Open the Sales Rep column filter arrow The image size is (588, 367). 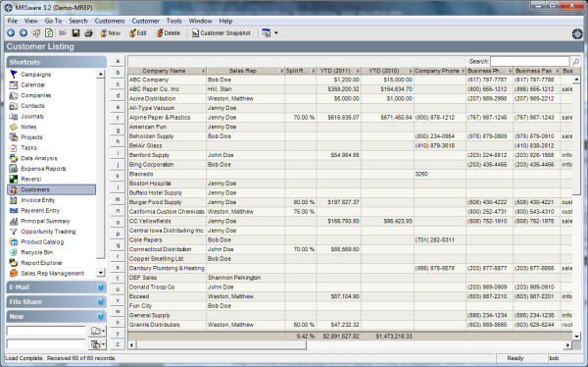281,71
